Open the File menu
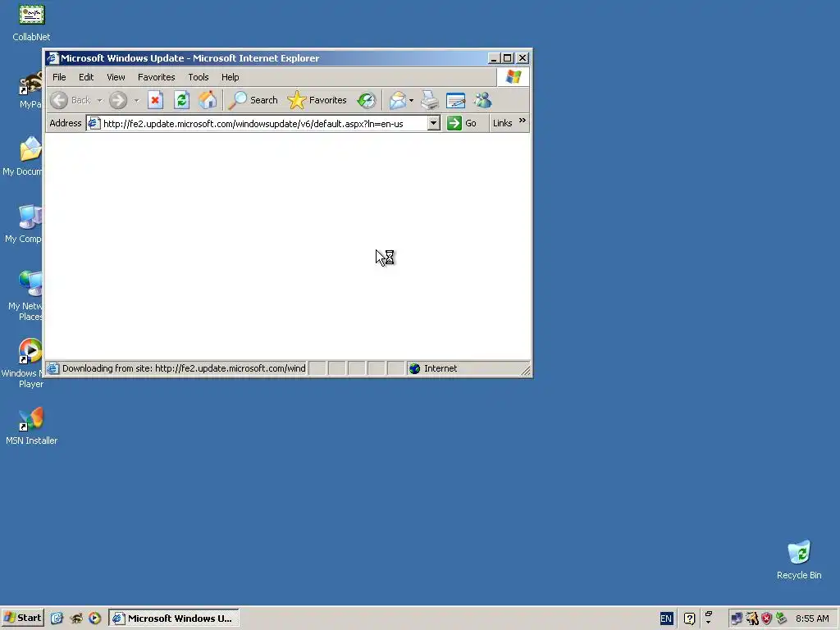This screenshot has width=840, height=630. click(59, 77)
